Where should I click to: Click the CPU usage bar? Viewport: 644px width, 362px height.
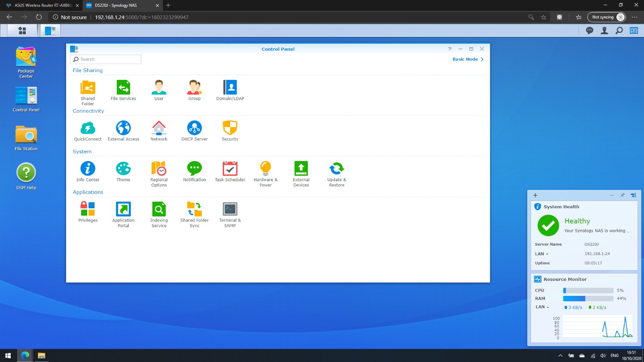[x=588, y=290]
